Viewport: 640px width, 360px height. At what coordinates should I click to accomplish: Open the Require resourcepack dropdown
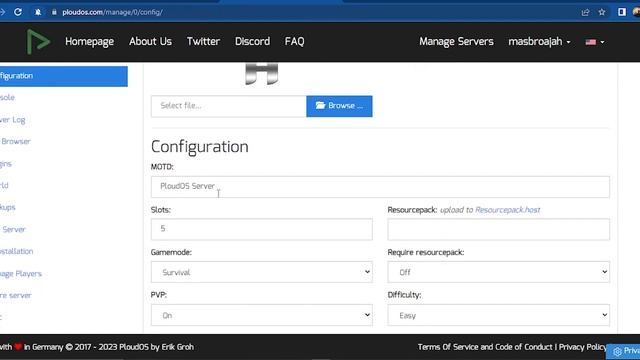pyautogui.click(x=498, y=272)
